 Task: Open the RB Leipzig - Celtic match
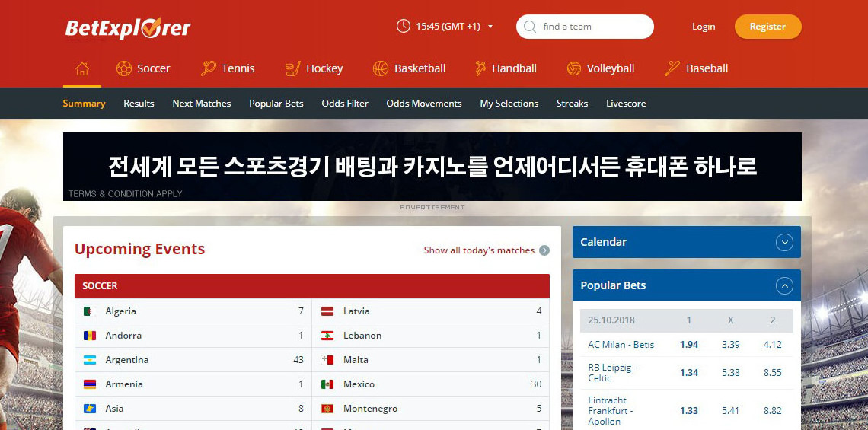coord(612,372)
